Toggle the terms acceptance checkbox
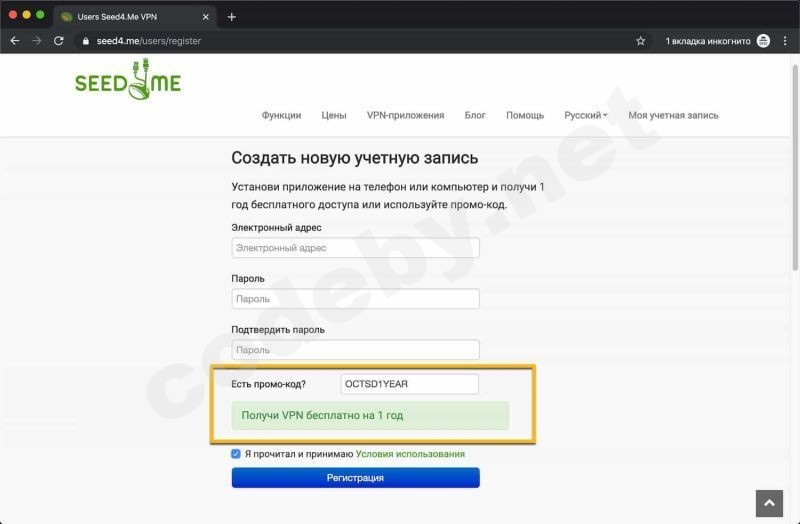Screen dimensions: 800x524 tap(236, 454)
